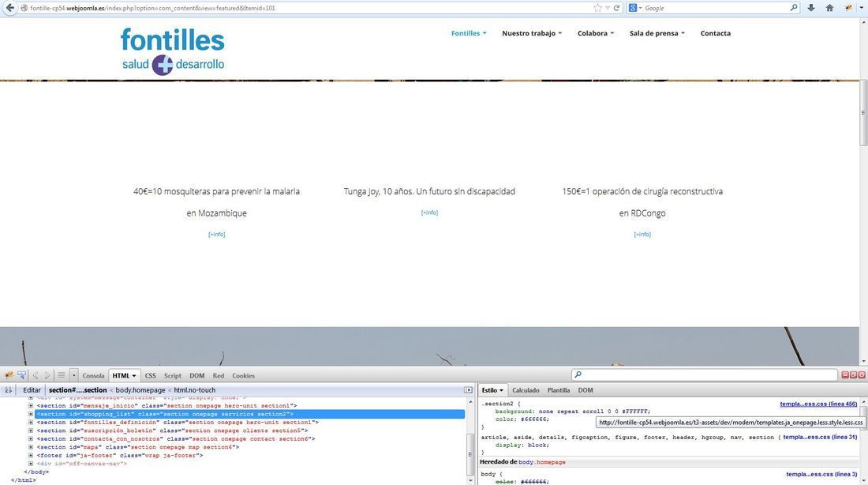Expand fontilles_definición section node
The width and height of the screenshot is (868, 485).
pos(31,423)
